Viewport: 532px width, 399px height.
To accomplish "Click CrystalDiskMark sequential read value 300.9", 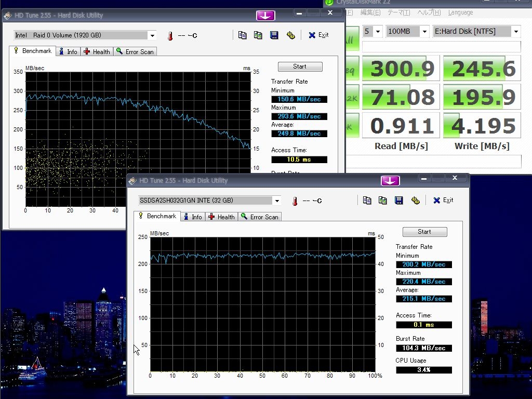I will click(x=401, y=68).
